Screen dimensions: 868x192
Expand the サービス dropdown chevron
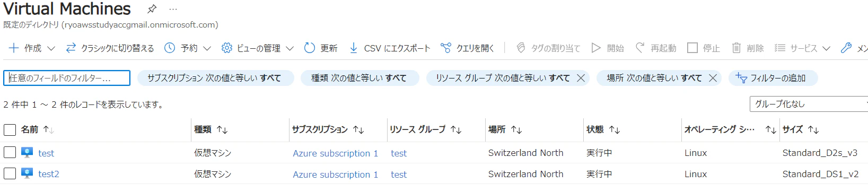coord(826,48)
